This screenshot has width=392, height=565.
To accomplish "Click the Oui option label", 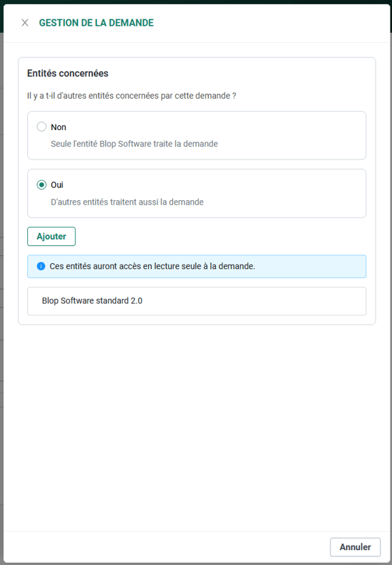I will pos(57,185).
